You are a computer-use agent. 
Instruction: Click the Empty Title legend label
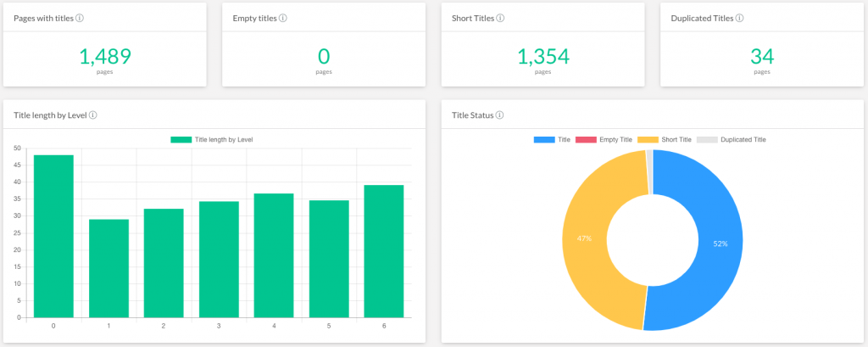click(615, 140)
